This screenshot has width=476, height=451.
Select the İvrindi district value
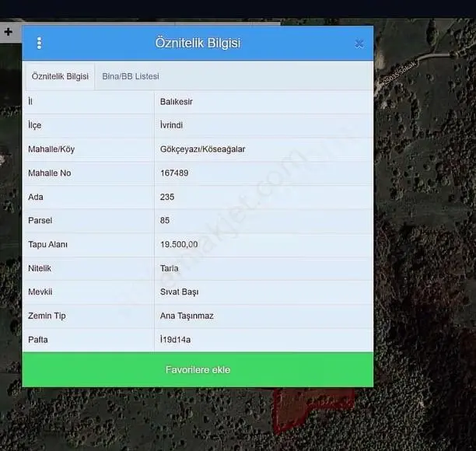click(x=171, y=125)
